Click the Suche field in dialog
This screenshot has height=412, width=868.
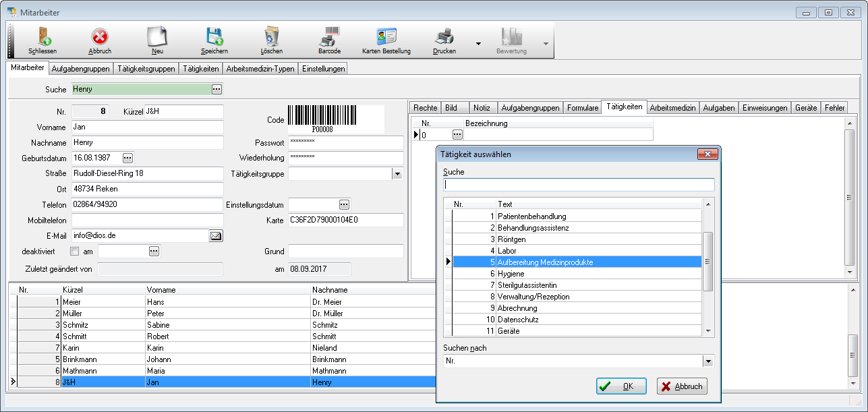578,185
